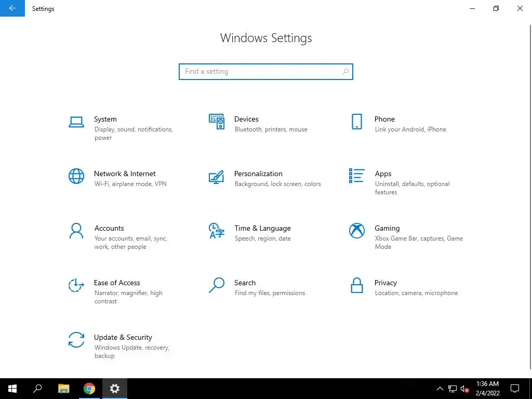Open the Devices keyboard-and-speaker icon
Viewport: 532px width, 399px height.
tap(217, 122)
